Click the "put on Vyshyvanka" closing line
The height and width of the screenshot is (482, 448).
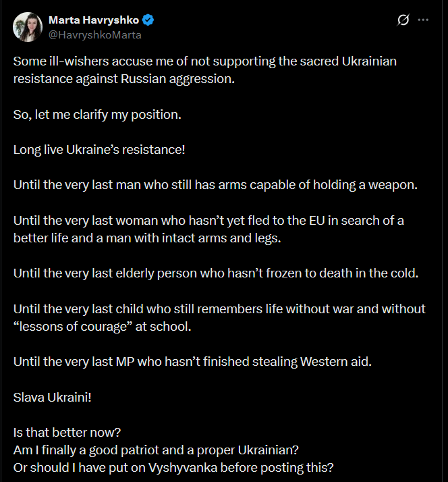(x=173, y=467)
